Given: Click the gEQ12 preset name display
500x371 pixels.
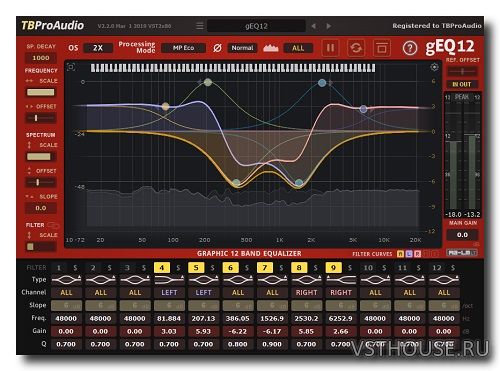Looking at the screenshot, I should [256, 26].
